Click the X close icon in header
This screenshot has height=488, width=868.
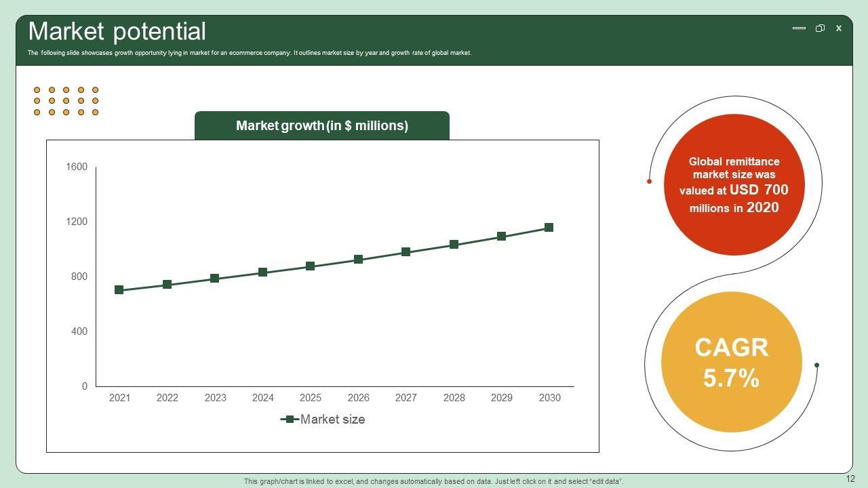coord(839,28)
